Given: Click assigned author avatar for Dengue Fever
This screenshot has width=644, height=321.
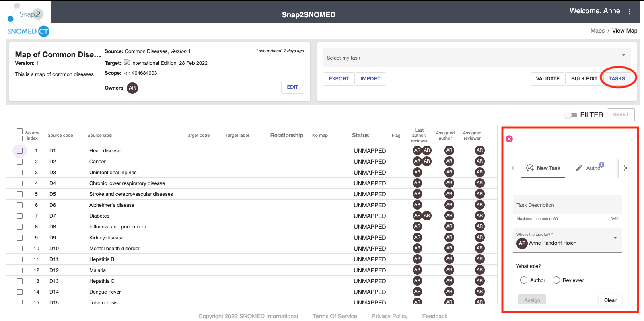Looking at the screenshot, I should [x=449, y=292].
